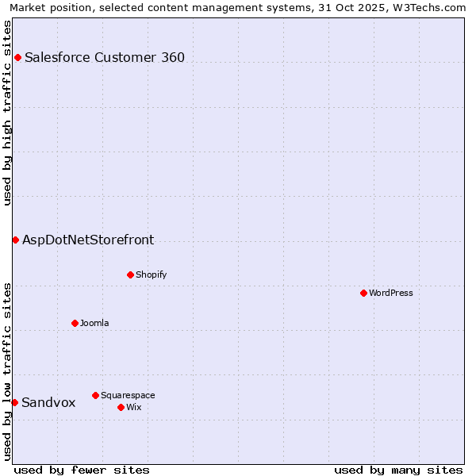Select the Sandvox red data point
The height and width of the screenshot is (476, 476).
14,402
